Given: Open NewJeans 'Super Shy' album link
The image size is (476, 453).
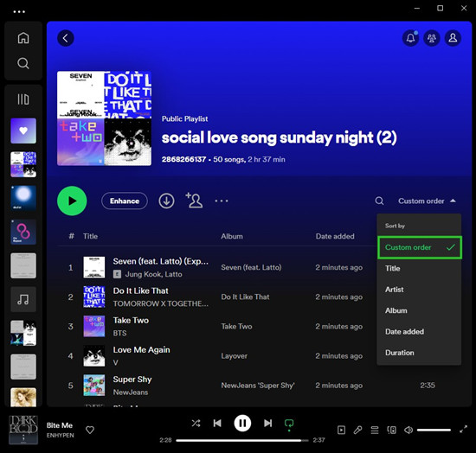Looking at the screenshot, I should tap(258, 386).
